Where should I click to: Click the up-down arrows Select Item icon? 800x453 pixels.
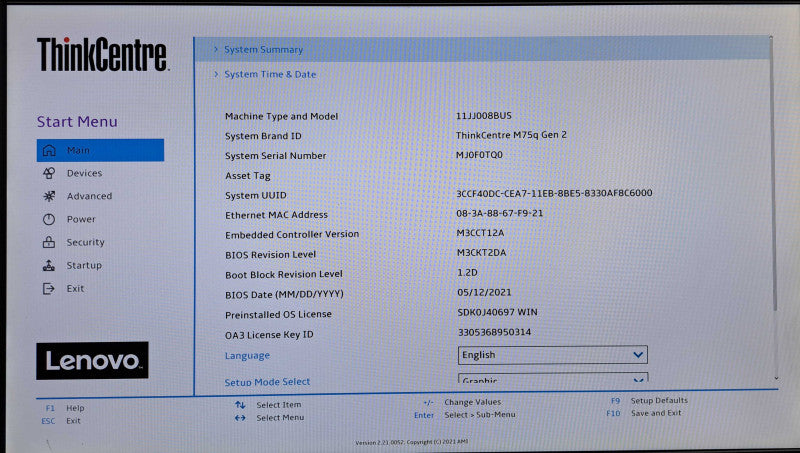[x=240, y=405]
